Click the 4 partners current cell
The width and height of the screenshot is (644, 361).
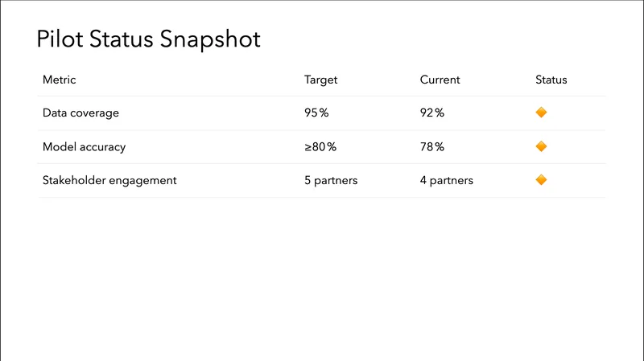pyautogui.click(x=447, y=181)
